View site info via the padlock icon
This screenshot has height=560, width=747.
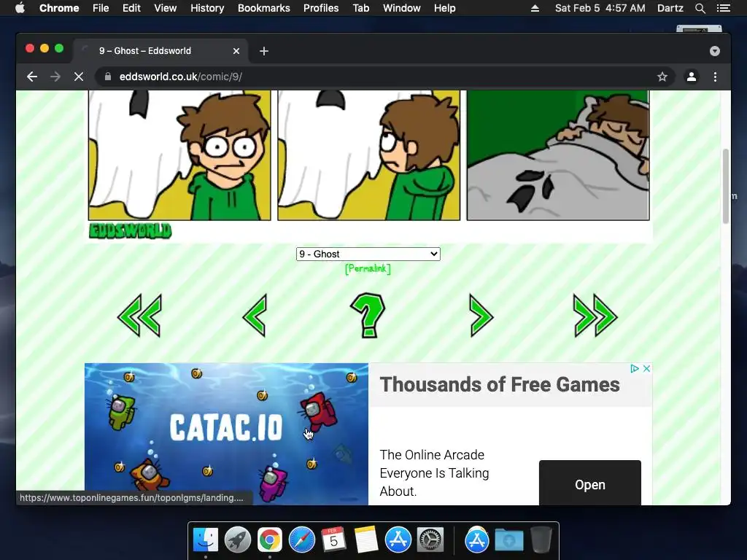pos(108,77)
